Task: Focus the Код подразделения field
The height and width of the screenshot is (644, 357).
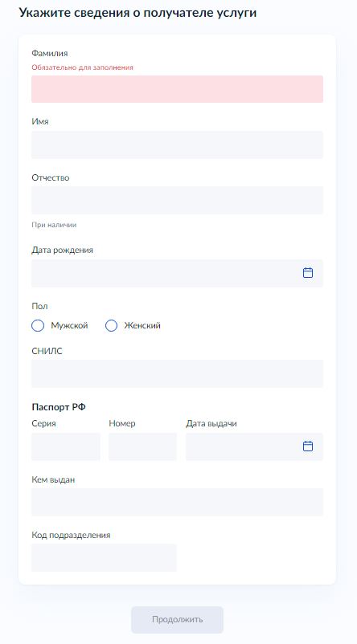Action: click(x=104, y=558)
